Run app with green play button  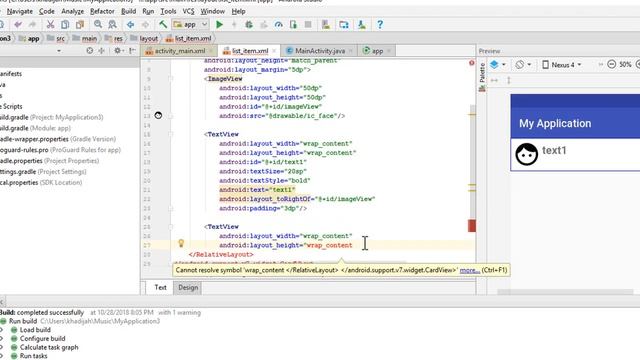pyautogui.click(x=220, y=24)
